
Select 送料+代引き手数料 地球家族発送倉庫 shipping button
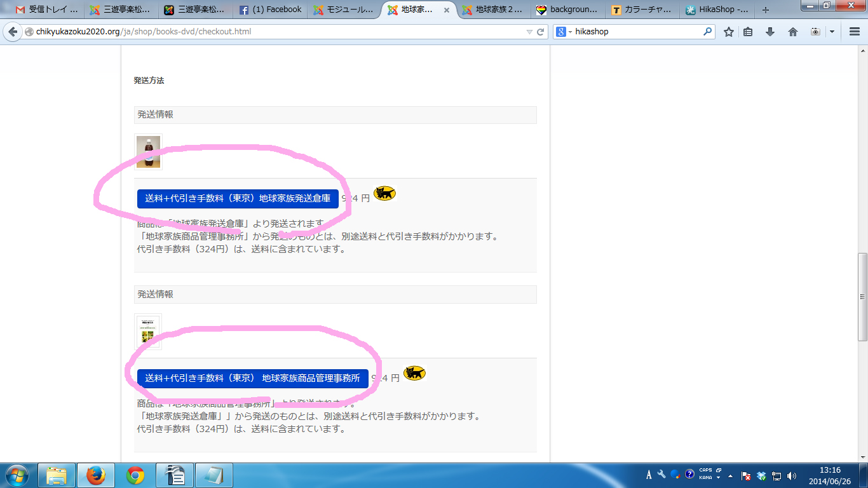click(238, 198)
